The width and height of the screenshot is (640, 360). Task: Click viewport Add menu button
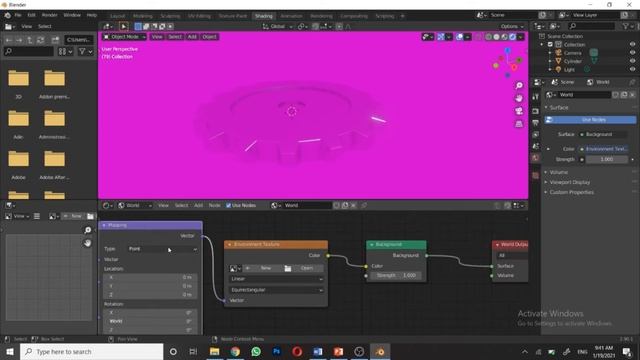click(192, 37)
